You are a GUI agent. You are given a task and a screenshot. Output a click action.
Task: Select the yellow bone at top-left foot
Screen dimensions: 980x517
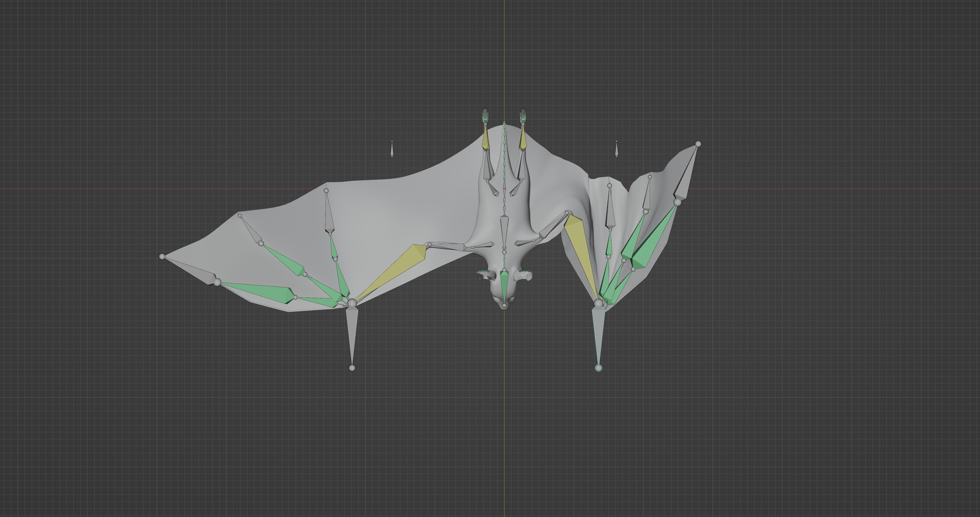tap(485, 137)
